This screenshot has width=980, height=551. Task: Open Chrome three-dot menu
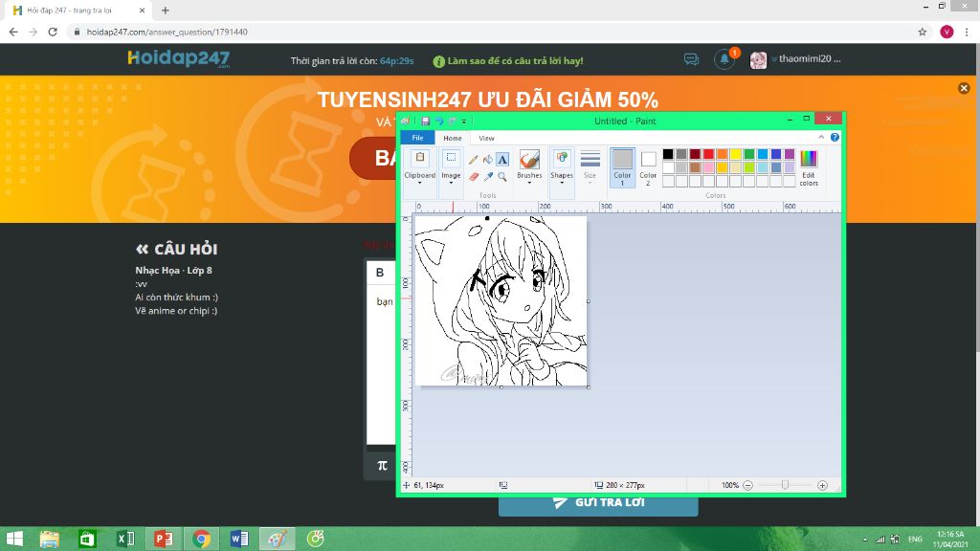[967, 32]
